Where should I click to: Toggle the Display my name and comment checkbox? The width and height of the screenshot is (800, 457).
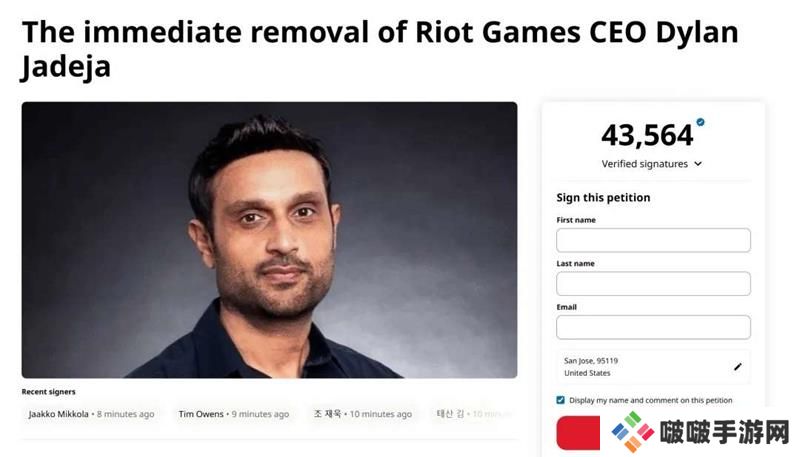click(x=561, y=400)
